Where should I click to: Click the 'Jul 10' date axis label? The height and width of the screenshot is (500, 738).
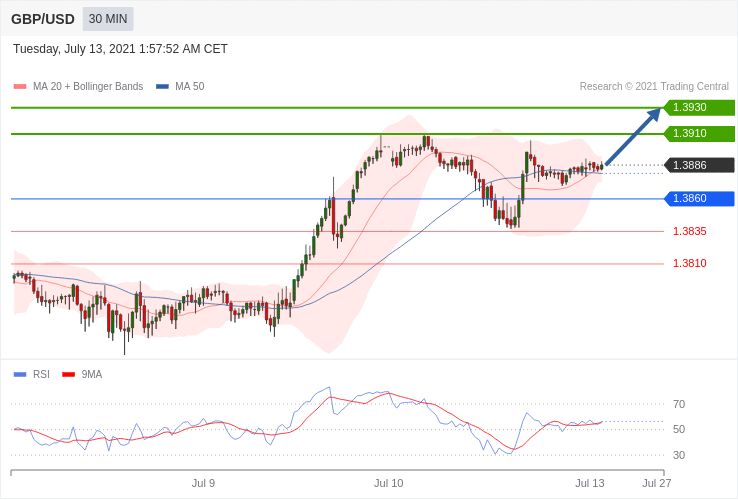point(389,483)
